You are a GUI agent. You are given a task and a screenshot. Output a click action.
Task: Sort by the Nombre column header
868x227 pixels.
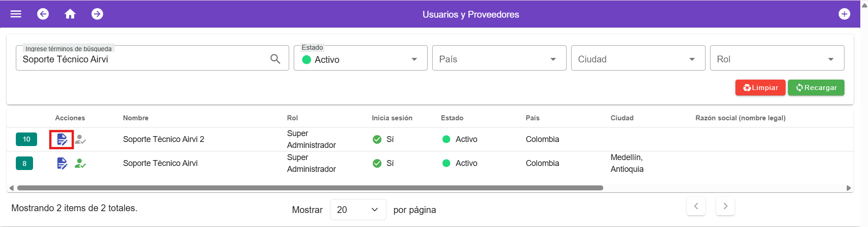tap(136, 118)
